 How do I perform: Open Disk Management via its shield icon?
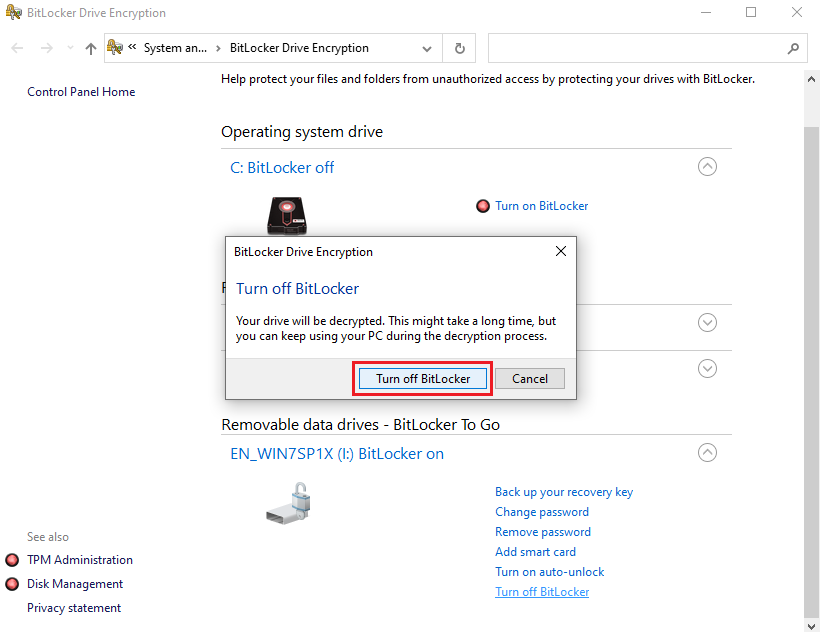tap(10, 583)
